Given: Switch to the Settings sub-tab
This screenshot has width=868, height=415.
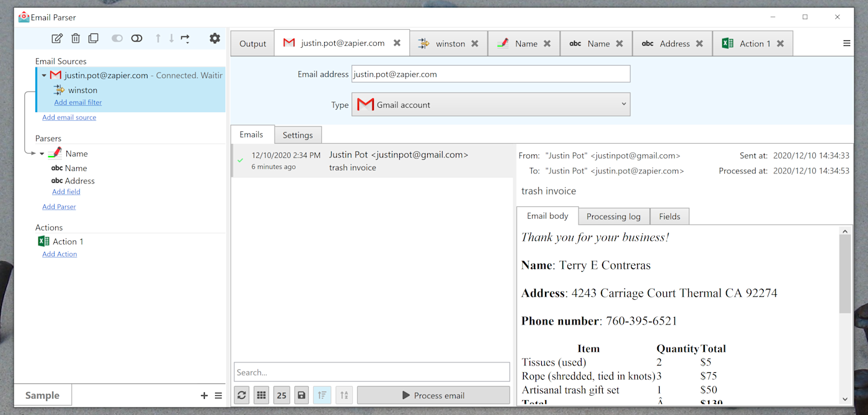Looking at the screenshot, I should 298,135.
